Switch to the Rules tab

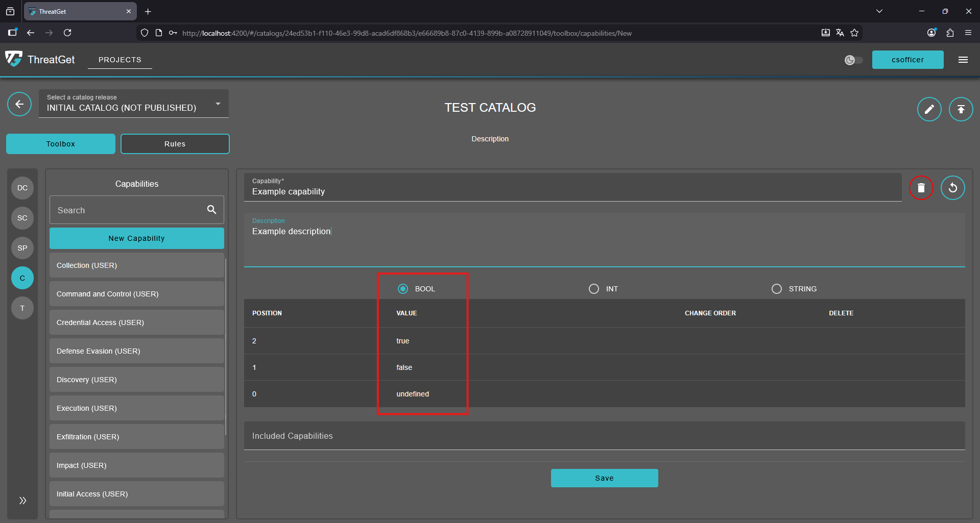pyautogui.click(x=175, y=144)
